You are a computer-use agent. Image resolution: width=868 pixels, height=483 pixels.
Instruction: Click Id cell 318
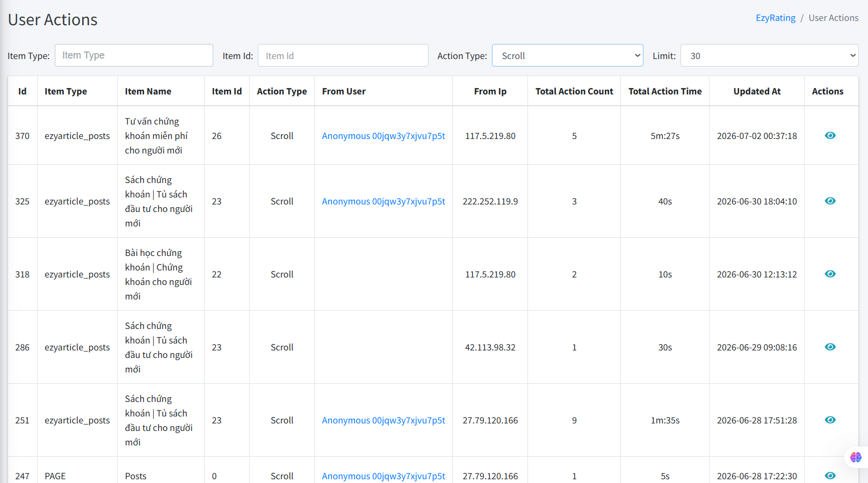[22, 274]
